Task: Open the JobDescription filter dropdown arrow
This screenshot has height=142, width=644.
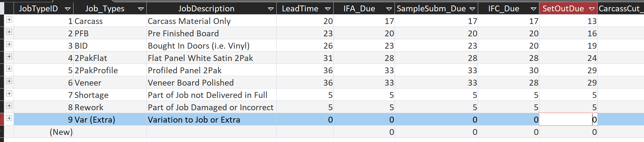Action: 271,9
